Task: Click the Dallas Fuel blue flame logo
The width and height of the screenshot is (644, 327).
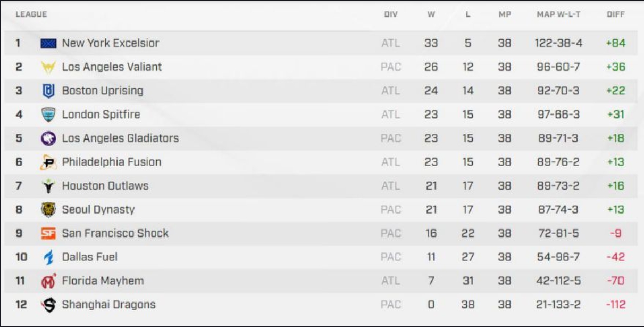Action: pos(48,257)
